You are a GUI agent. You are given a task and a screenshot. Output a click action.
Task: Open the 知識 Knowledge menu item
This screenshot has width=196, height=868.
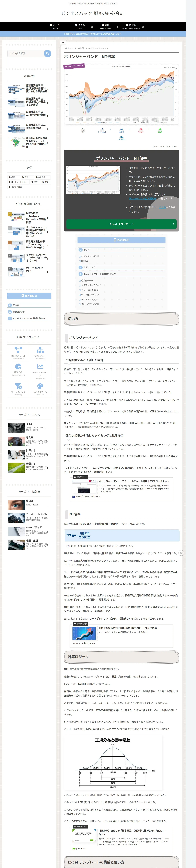pyautogui.click(x=105, y=27)
